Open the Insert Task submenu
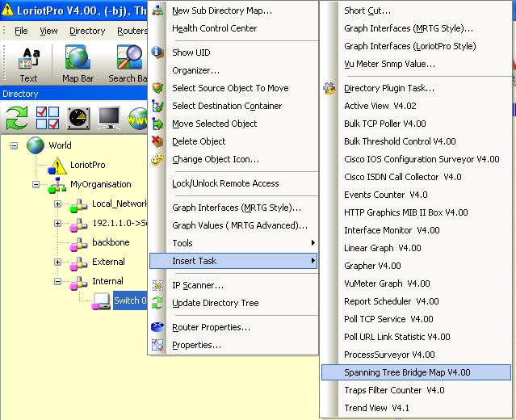 click(x=233, y=261)
